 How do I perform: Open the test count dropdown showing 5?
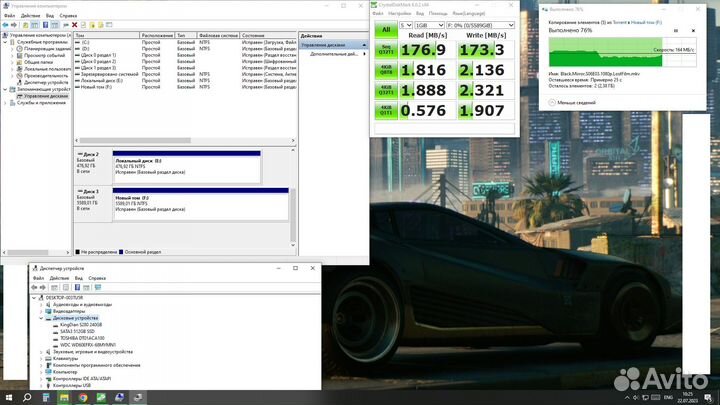pos(406,25)
